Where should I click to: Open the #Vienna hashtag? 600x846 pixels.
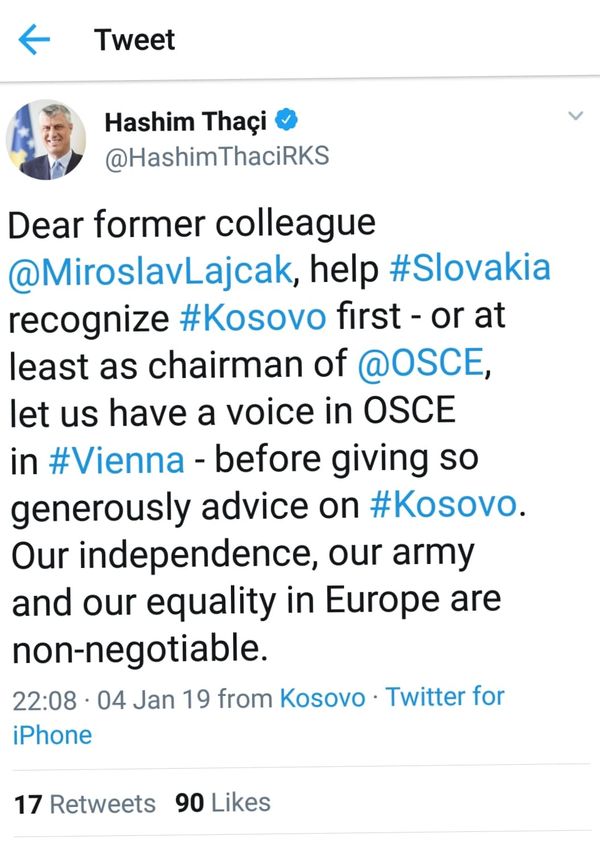117,461
